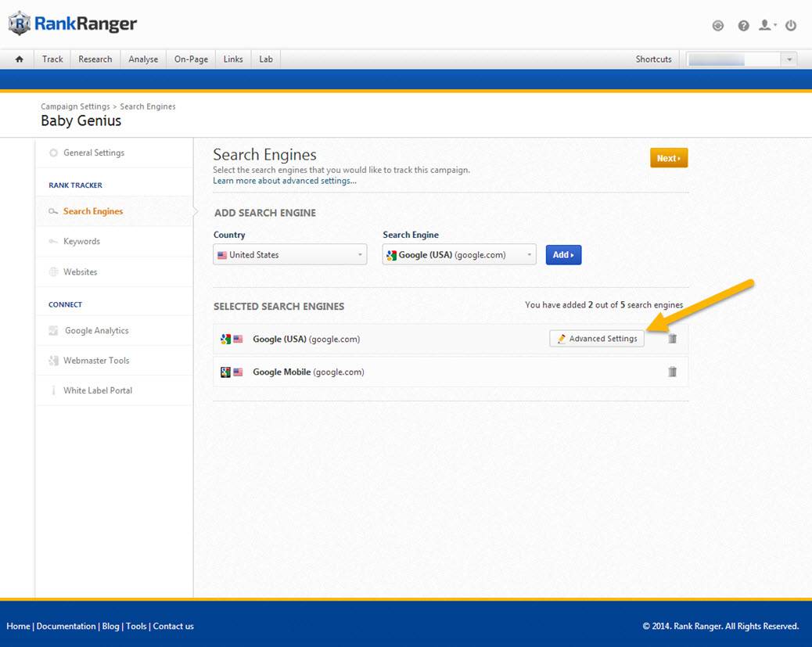The width and height of the screenshot is (812, 647).
Task: Open the help question mark icon
Action: [743, 26]
